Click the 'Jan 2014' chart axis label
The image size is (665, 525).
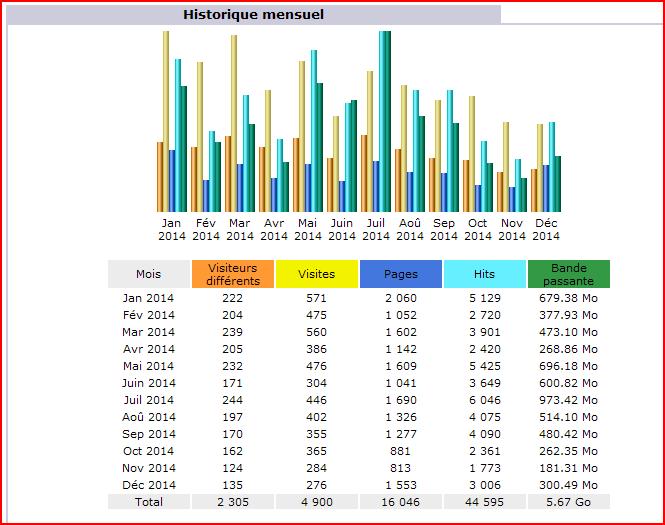(x=172, y=229)
